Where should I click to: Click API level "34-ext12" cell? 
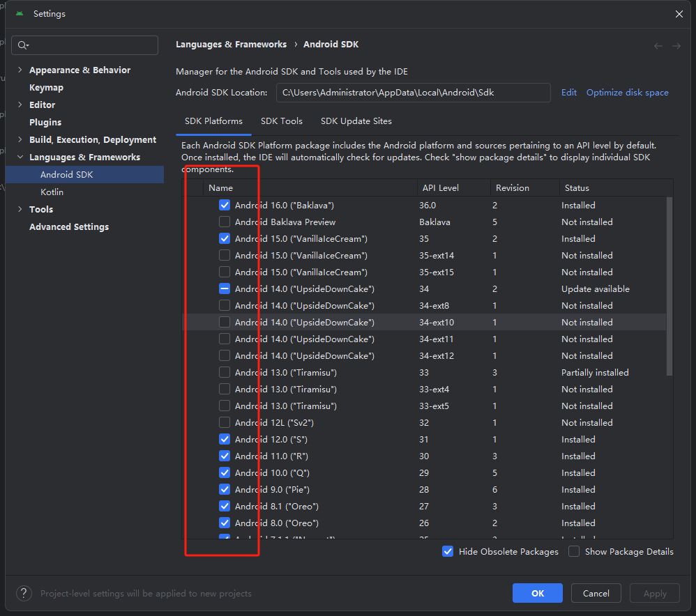pyautogui.click(x=437, y=355)
